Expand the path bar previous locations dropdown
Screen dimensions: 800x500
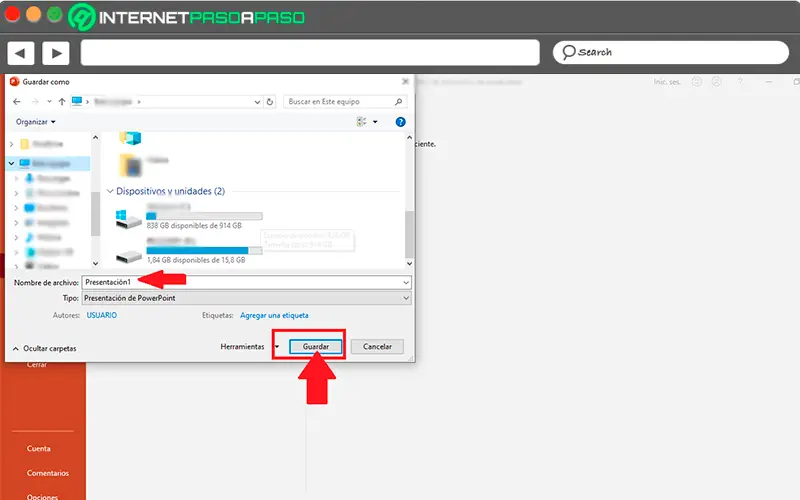(x=257, y=102)
